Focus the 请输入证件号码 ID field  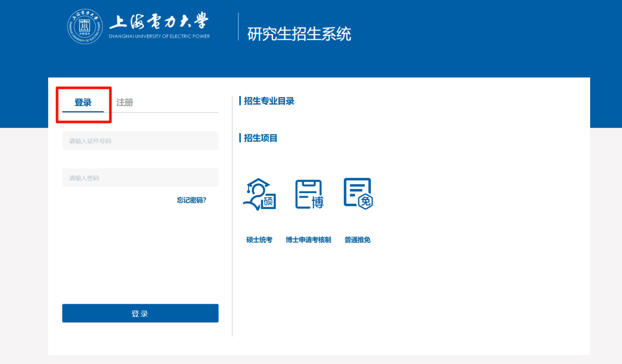point(140,141)
